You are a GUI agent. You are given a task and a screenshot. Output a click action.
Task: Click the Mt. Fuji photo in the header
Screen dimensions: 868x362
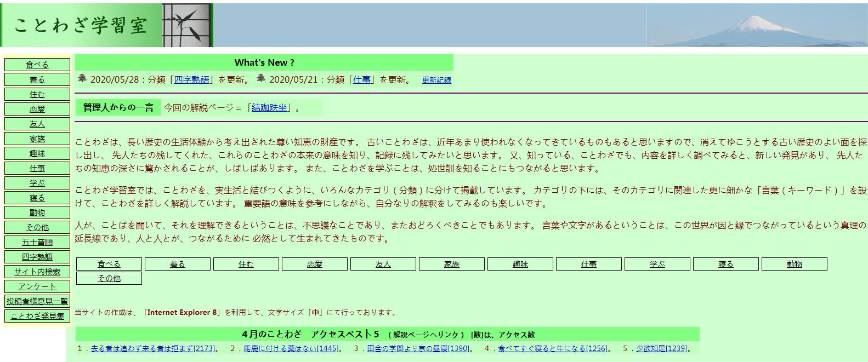coord(757,25)
